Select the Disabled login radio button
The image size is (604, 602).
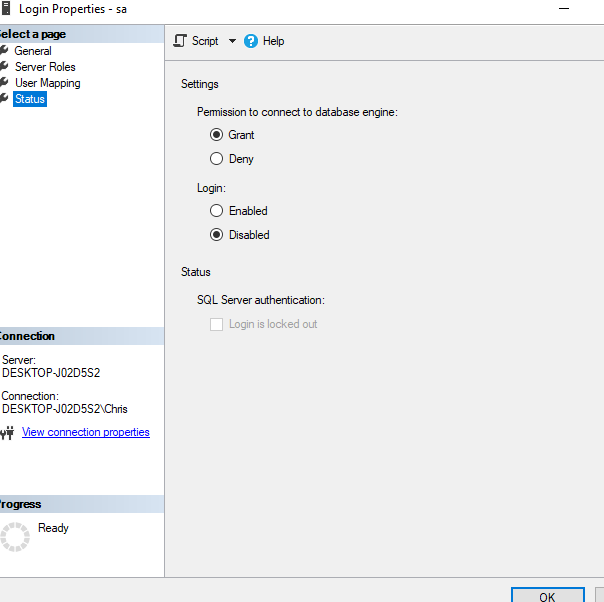point(216,235)
